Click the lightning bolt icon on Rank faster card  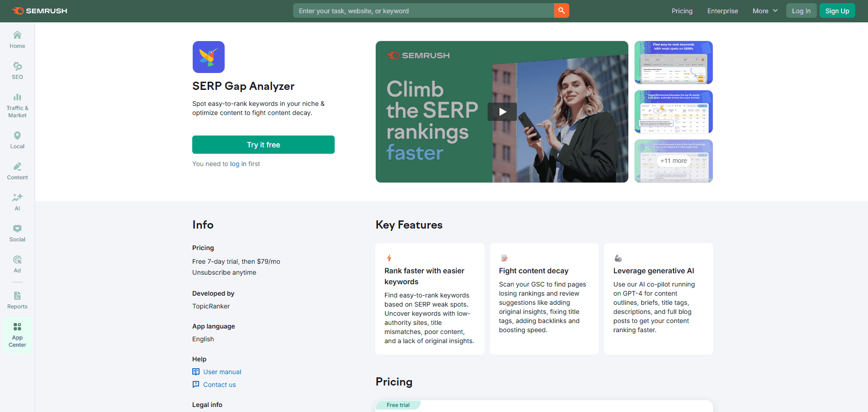[389, 258]
